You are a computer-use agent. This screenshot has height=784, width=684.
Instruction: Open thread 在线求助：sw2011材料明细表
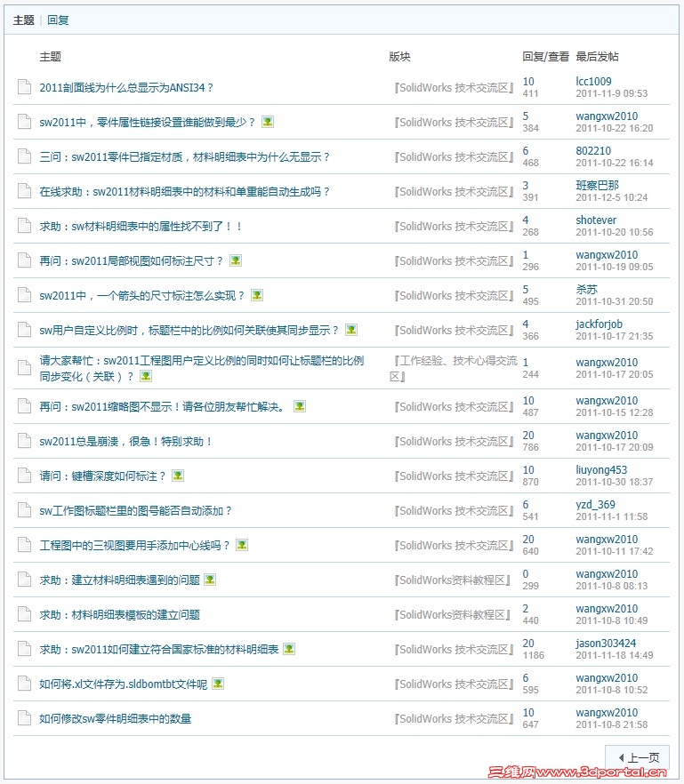pos(184,191)
